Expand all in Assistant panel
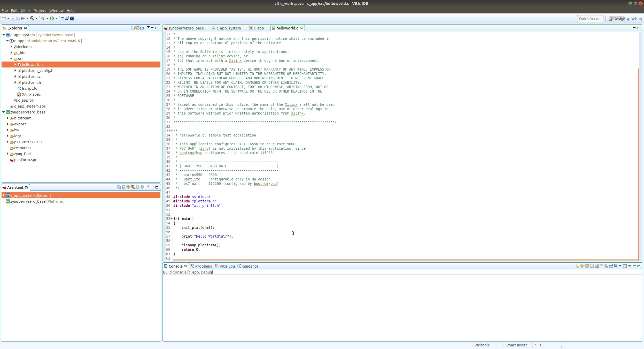Image resolution: width=644 pixels, height=349 pixels. (123, 187)
